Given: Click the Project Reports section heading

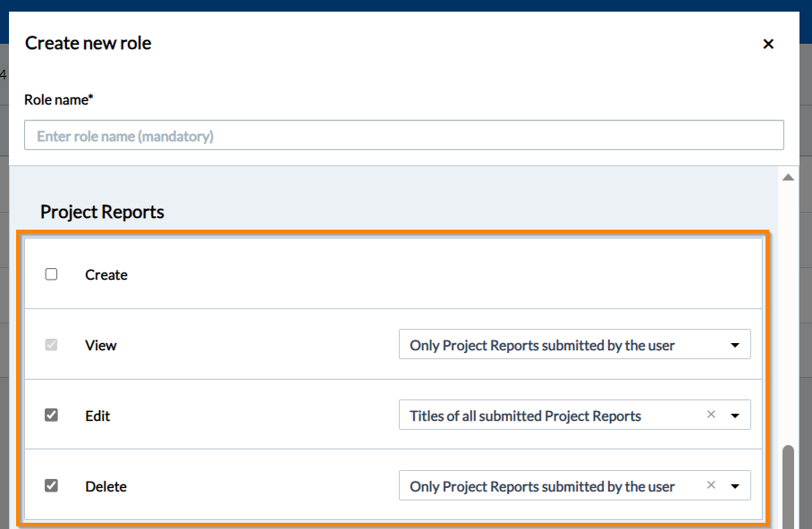Looking at the screenshot, I should [101, 212].
